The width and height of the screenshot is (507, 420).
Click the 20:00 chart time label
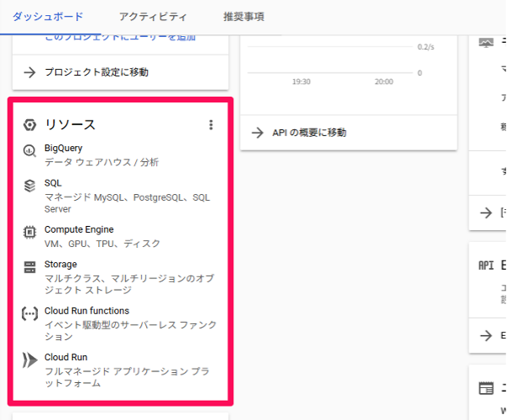coord(384,81)
